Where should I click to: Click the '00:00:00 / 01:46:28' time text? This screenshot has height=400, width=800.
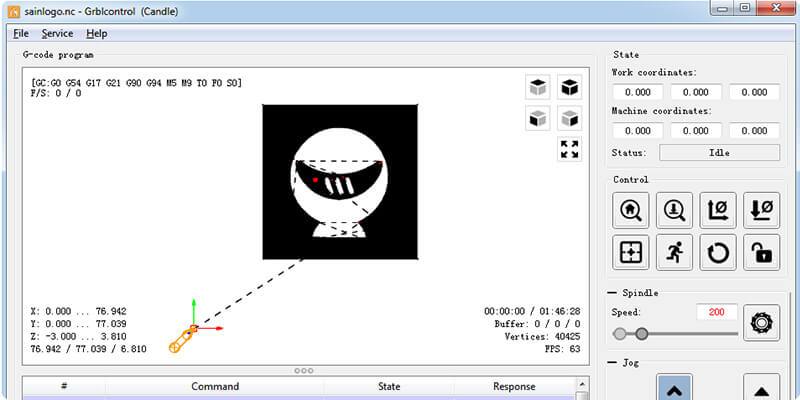(532, 311)
